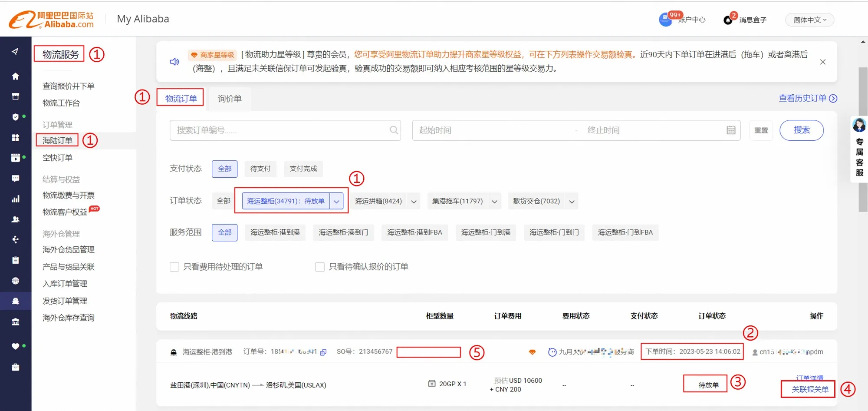Click the 搜索 button
This screenshot has width=868, height=411.
[801, 130]
